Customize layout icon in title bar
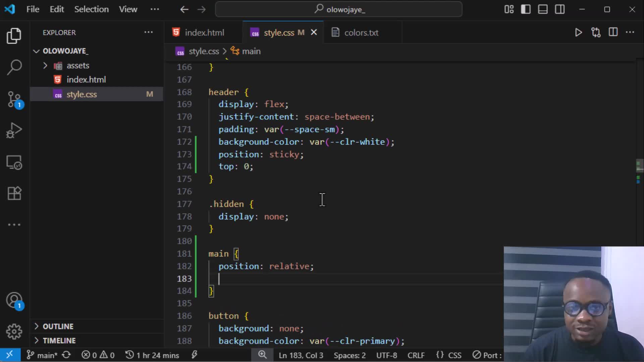This screenshot has width=644, height=362. click(x=509, y=9)
